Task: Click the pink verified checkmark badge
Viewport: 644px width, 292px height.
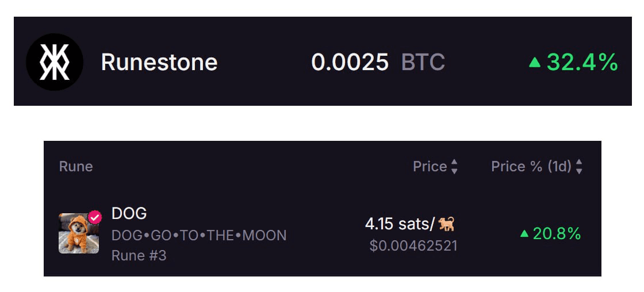Action: (95, 217)
